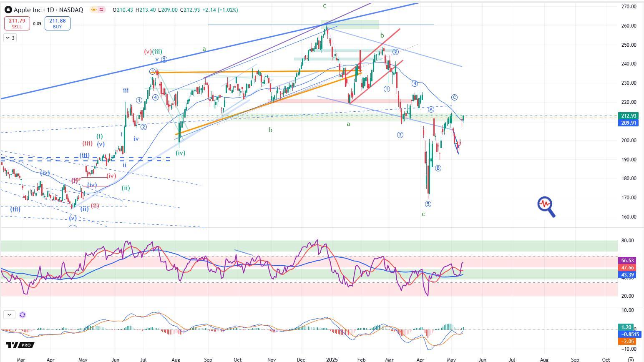Click the 2025 label on time axis
Screen dimensions: 644x362
point(332,359)
